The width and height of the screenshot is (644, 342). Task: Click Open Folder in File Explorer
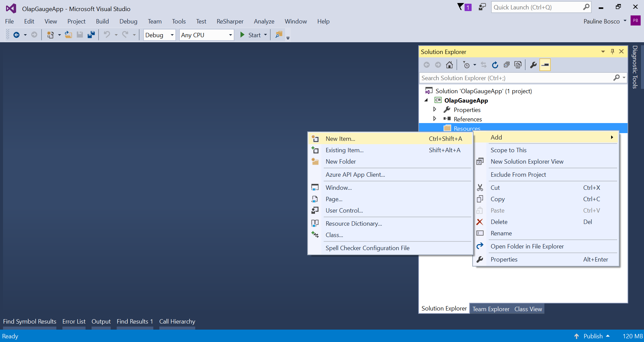546,246
